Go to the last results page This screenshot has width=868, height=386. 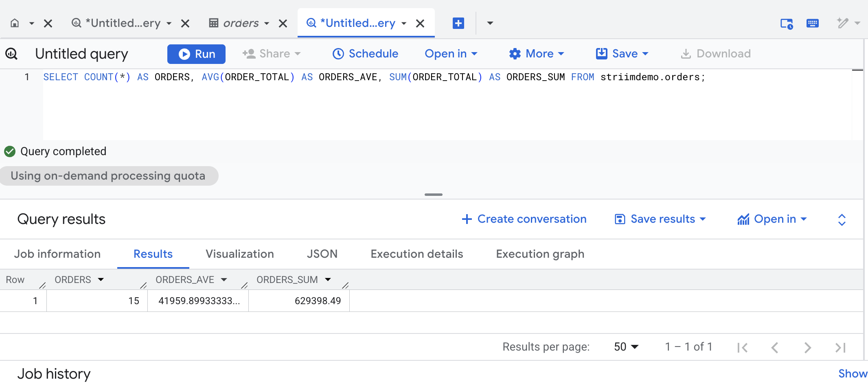coord(839,347)
